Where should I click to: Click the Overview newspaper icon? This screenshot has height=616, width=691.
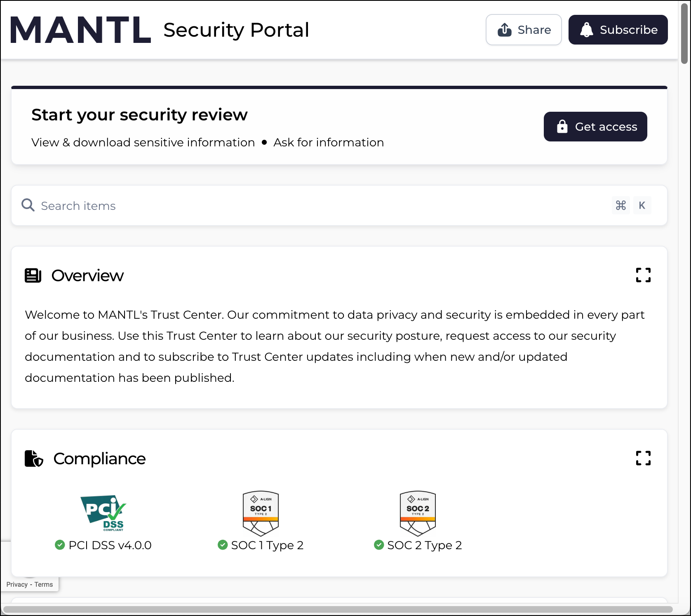pos(33,275)
